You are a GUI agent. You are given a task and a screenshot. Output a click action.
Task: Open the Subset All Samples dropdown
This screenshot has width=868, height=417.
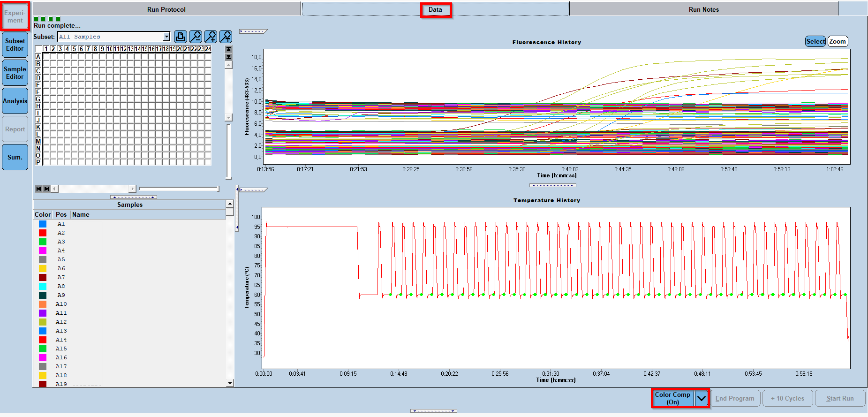(166, 37)
